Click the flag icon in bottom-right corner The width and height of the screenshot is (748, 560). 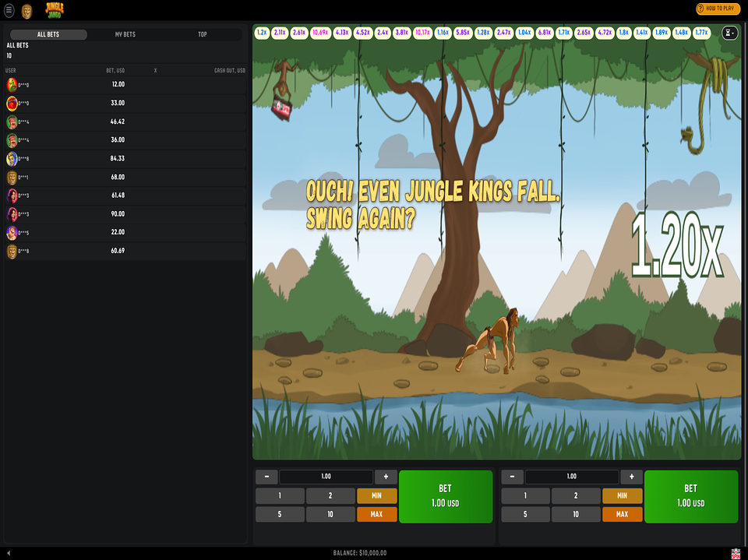[736, 553]
